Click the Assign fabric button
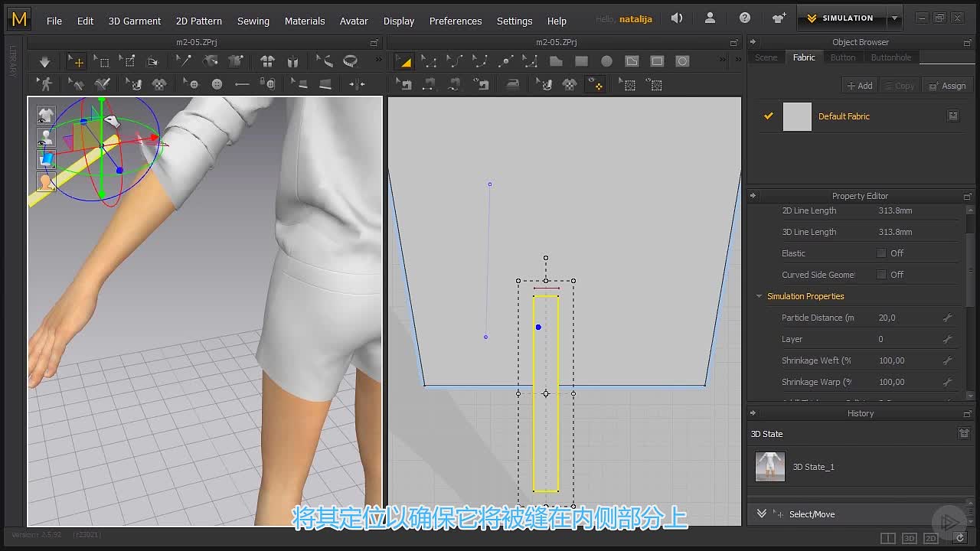This screenshot has width=980, height=551. 947,86
